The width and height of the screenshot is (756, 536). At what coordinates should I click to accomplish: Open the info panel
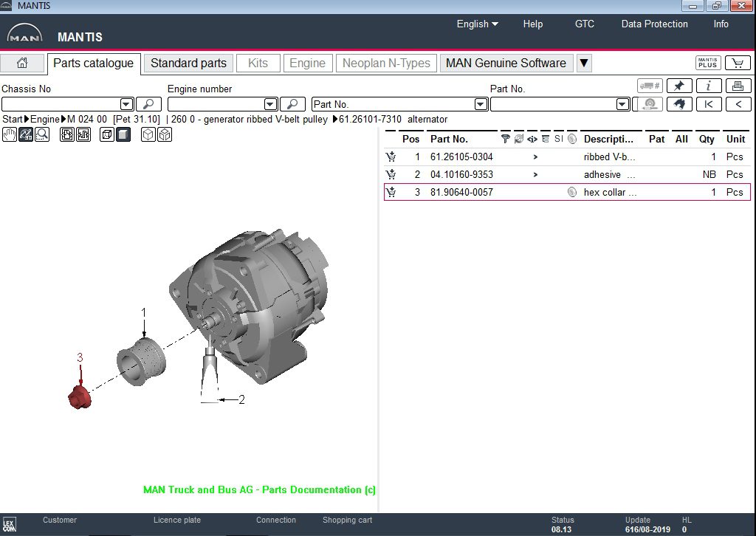[709, 86]
